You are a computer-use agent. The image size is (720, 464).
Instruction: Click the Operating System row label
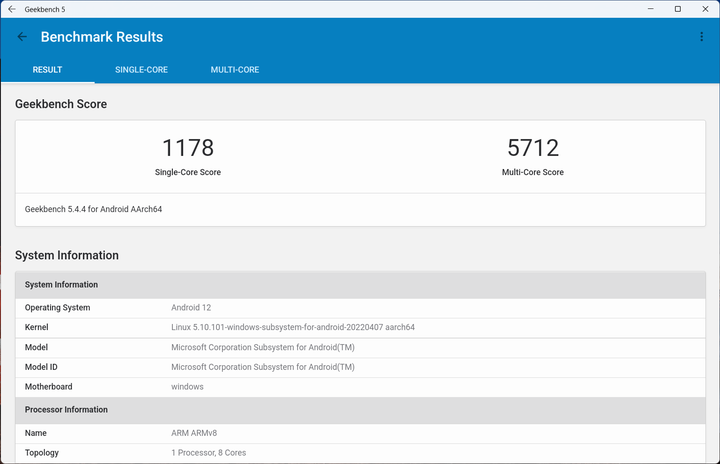point(57,307)
